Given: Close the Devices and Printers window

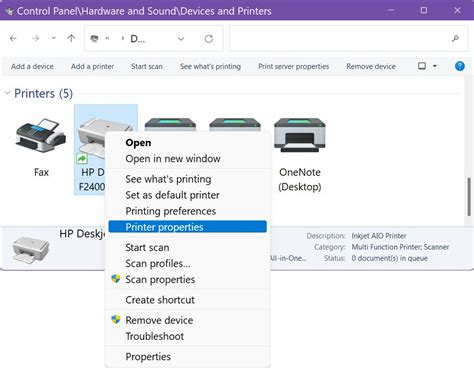Looking at the screenshot, I should (x=457, y=10).
